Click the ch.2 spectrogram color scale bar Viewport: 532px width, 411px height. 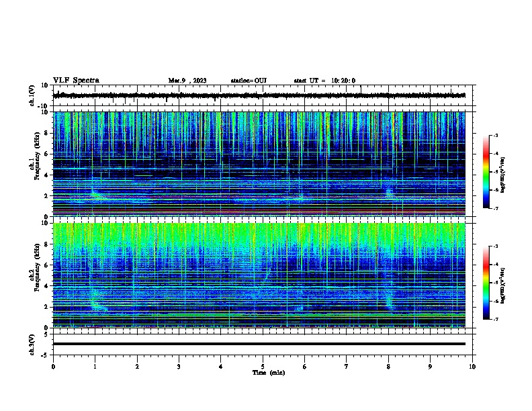tap(486, 283)
